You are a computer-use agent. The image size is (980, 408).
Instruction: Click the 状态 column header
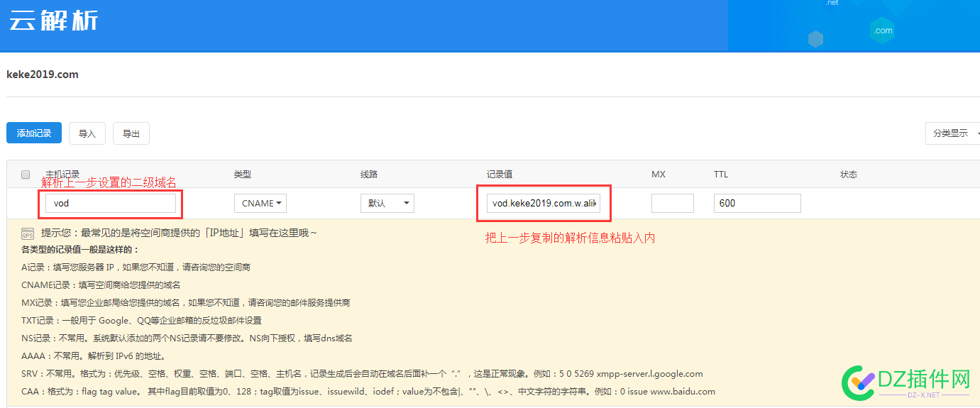[849, 175]
